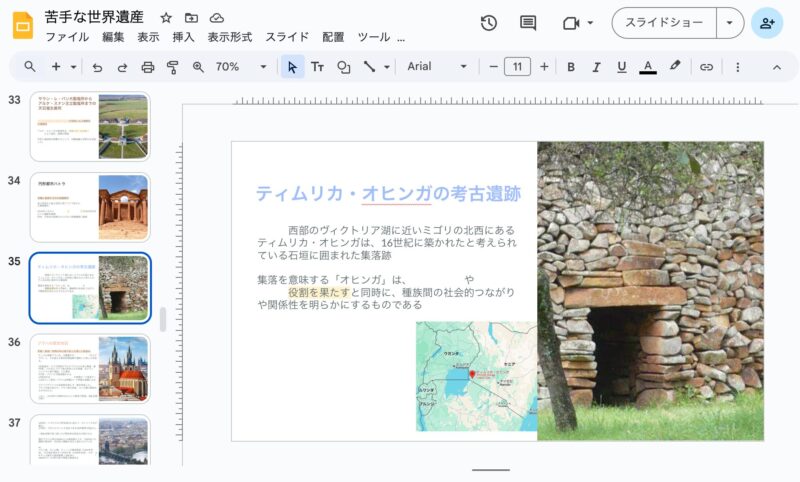The height and width of the screenshot is (482, 800).
Task: Select the shape insert tool
Action: tap(343, 67)
